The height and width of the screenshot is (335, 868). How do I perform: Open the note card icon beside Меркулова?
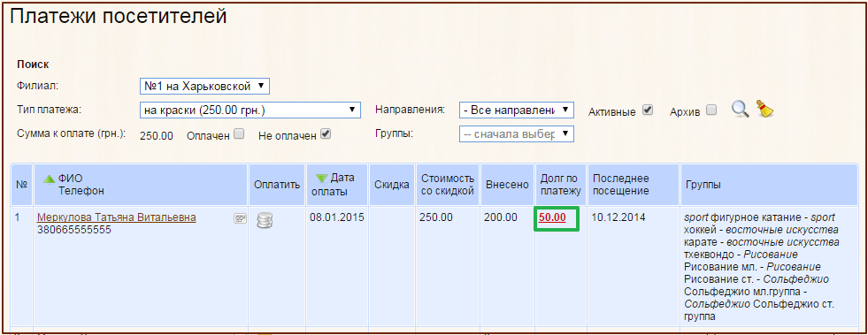[240, 219]
